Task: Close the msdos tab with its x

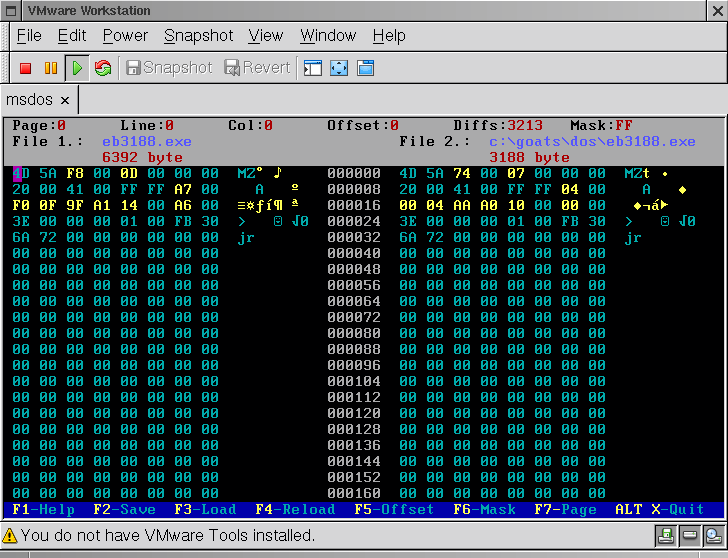Action: tap(65, 100)
